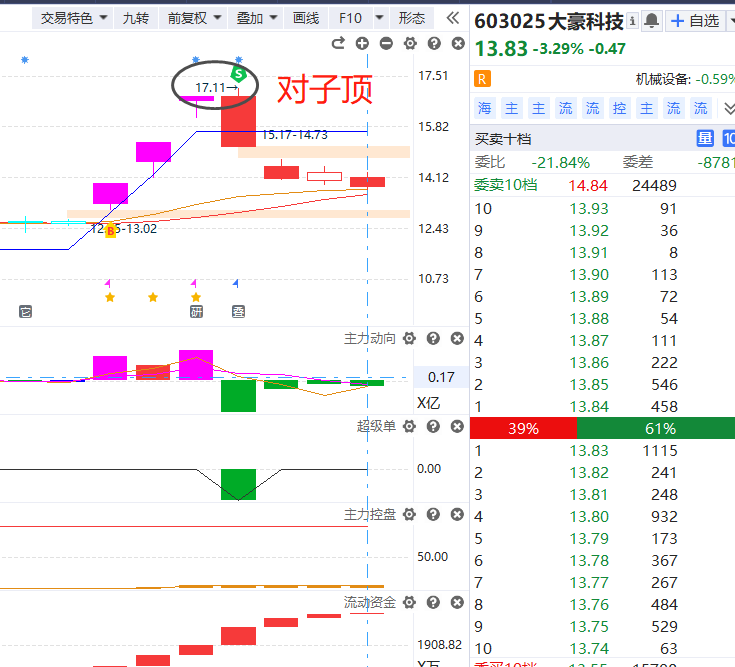Click the green S sell signal marker
735x667 pixels.
click(239, 74)
